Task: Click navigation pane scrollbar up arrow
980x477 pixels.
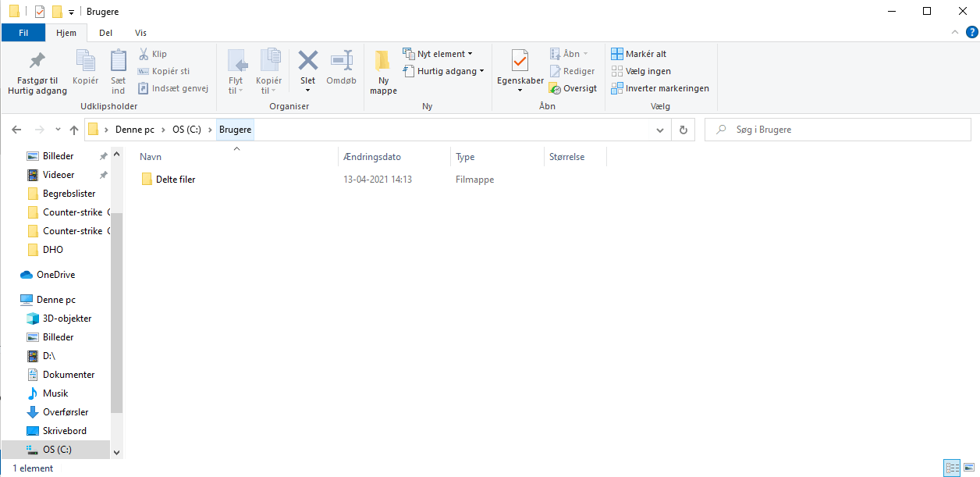Action: coord(117,155)
